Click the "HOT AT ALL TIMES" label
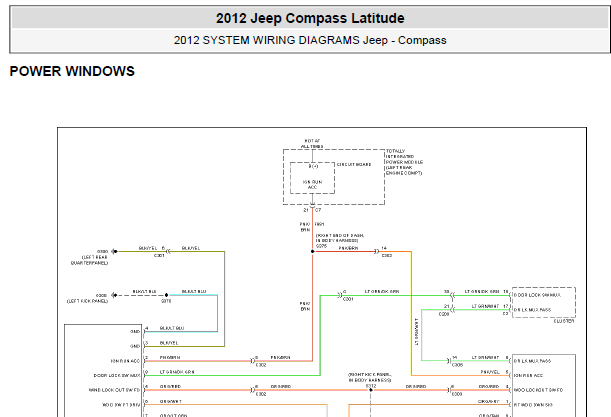This screenshot has height=417, width=611. tap(312, 143)
